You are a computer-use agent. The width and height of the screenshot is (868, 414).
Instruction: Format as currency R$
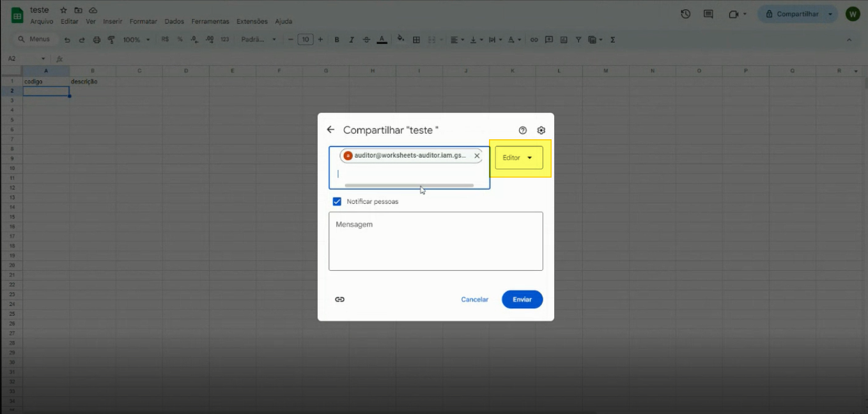[166, 40]
